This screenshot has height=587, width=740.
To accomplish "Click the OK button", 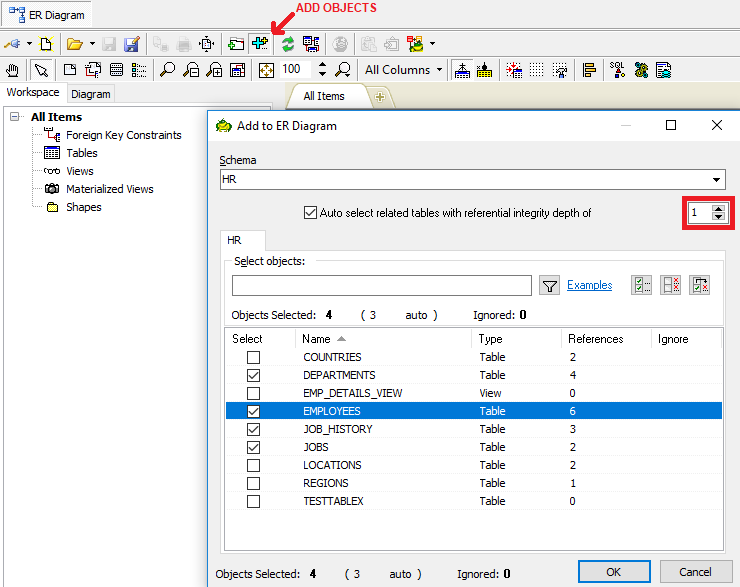I will click(613, 572).
